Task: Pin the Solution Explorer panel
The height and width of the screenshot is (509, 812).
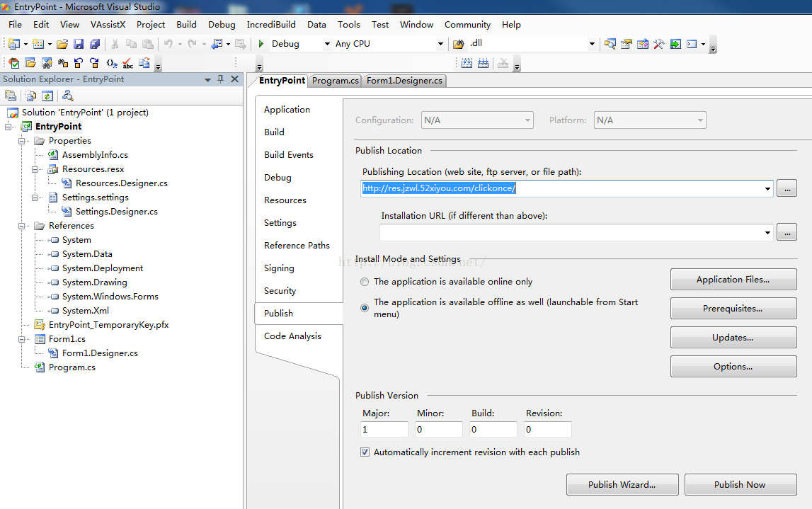Action: (221, 79)
